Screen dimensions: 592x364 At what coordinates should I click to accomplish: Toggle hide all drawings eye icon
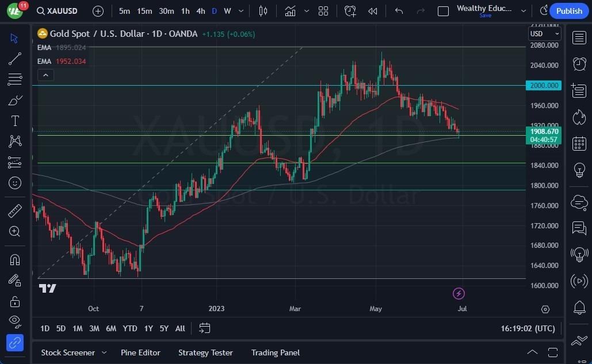point(15,321)
